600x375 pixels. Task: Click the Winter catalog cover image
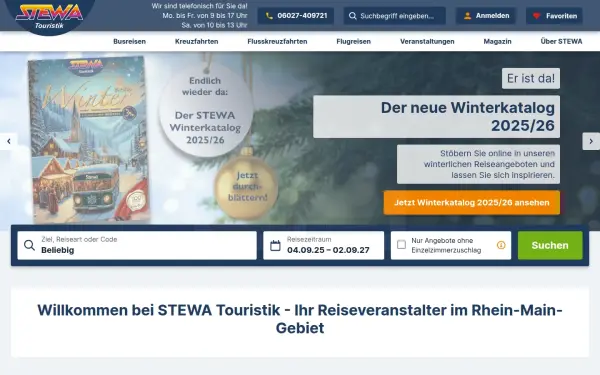(x=89, y=140)
